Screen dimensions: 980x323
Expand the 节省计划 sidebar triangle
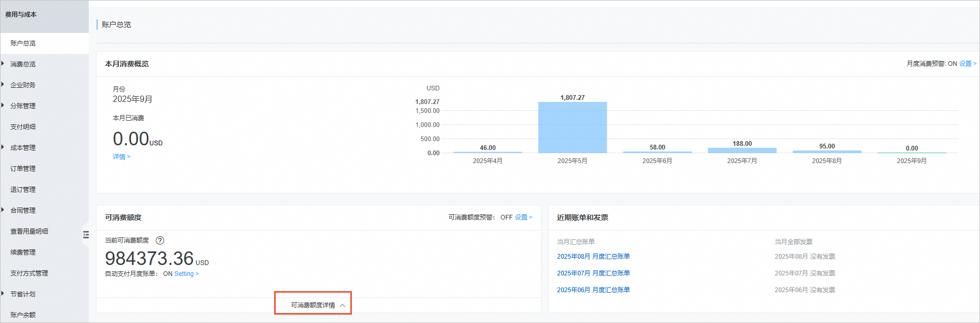coord(3,294)
